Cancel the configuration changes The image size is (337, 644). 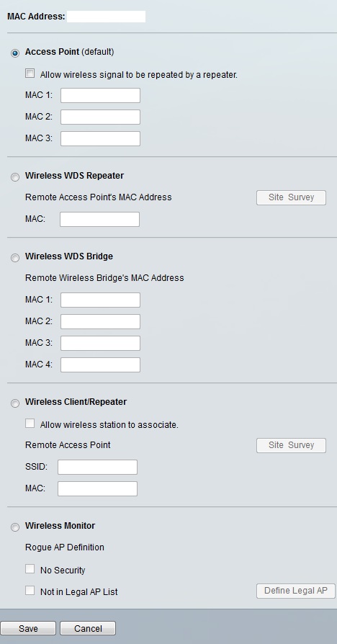[88, 628]
